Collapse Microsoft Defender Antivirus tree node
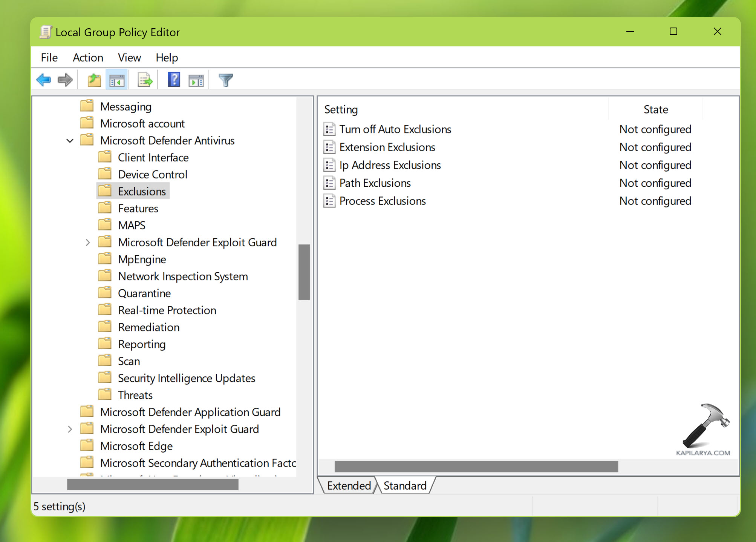This screenshot has width=756, height=542. point(70,141)
